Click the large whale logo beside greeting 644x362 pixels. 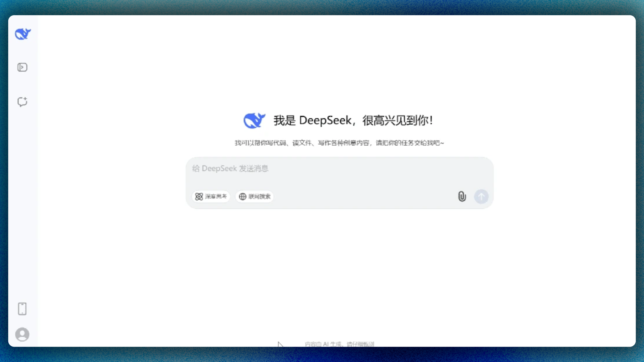[x=254, y=121]
